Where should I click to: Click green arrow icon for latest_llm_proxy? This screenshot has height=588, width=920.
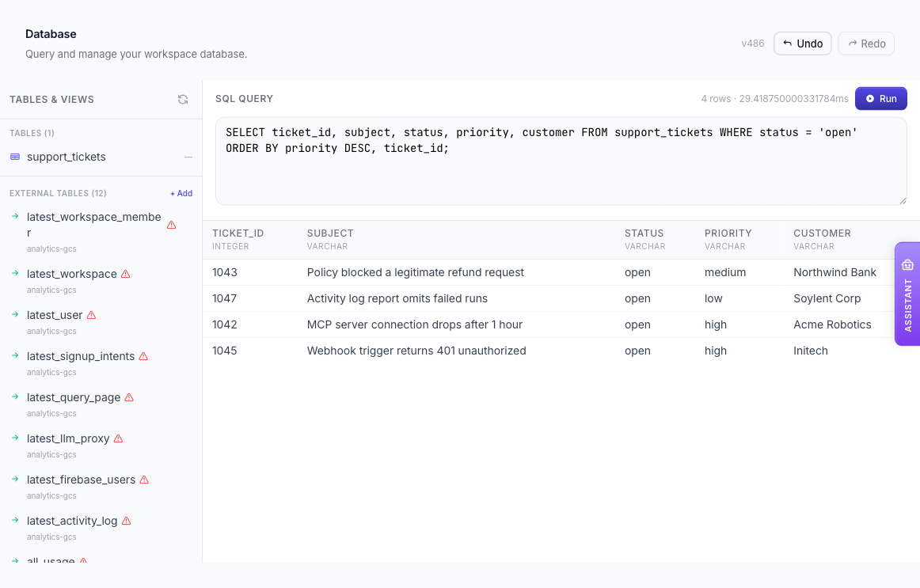(15, 438)
